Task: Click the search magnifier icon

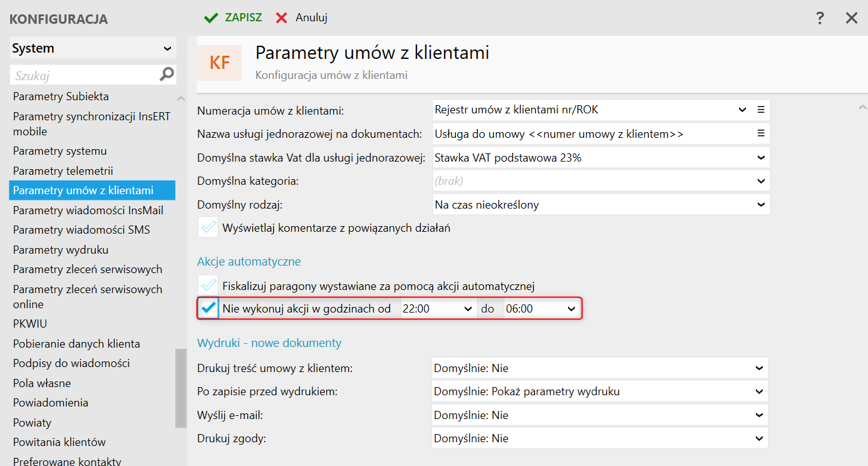Action: point(167,75)
